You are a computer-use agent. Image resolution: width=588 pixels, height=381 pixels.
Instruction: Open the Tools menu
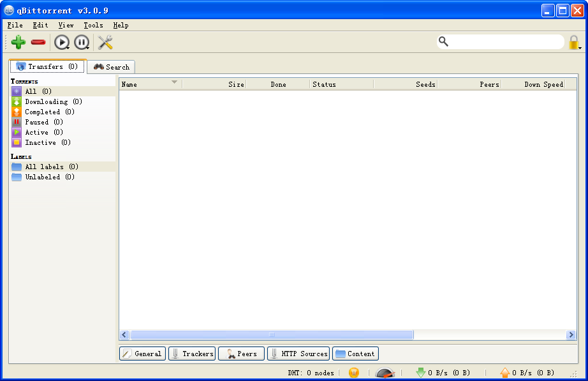(93, 25)
